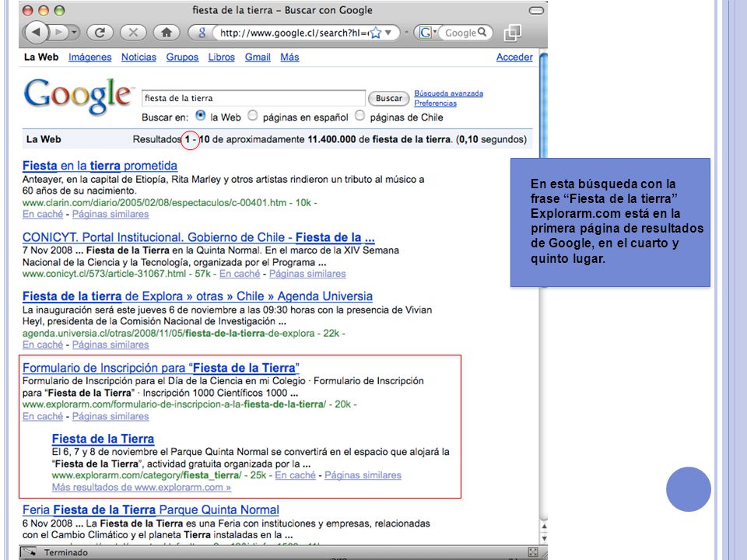Viewport: 747px width, 560px height.
Task: Open 'Páginas similares' for the conicyt.cl result
Action: point(307,274)
